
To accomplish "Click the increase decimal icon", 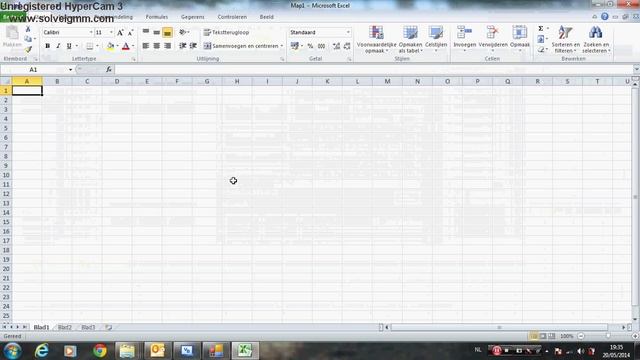I will click(x=336, y=46).
